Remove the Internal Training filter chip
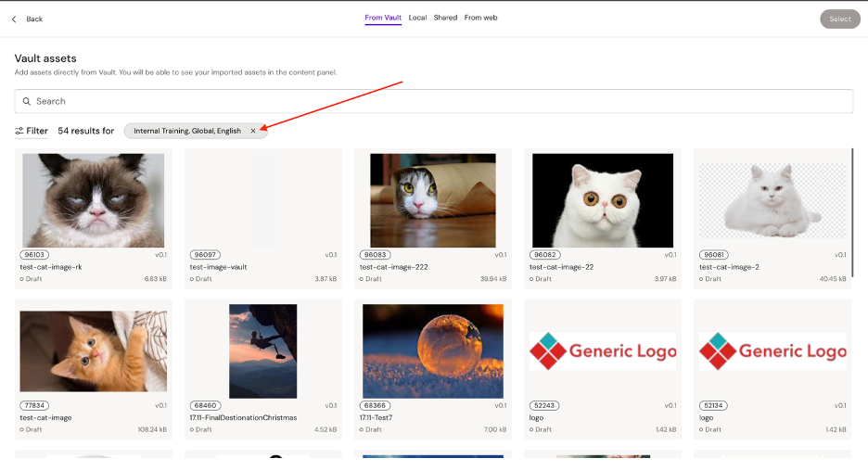Screen dimensions: 868x471 (x=253, y=131)
